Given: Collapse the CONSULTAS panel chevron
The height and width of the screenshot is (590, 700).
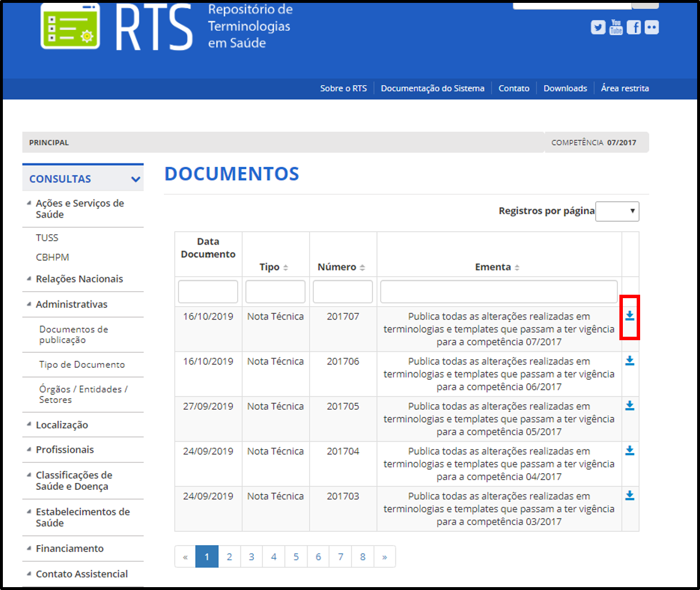Looking at the screenshot, I should click(x=136, y=178).
